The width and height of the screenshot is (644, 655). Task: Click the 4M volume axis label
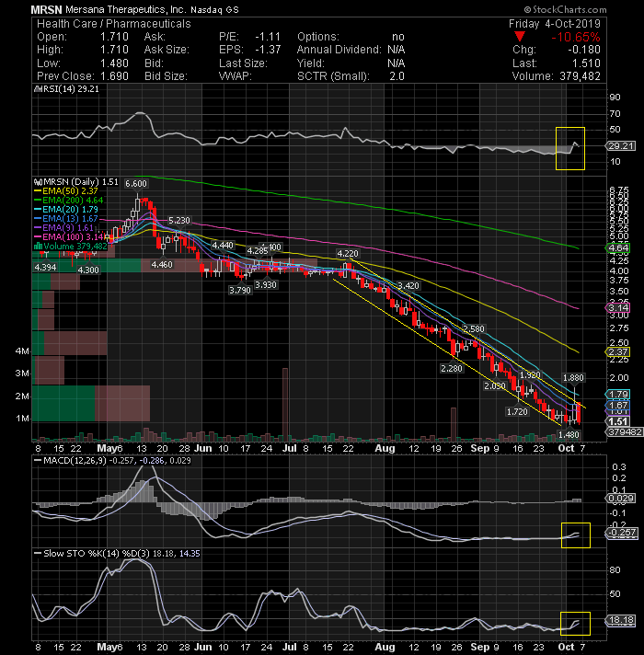click(x=22, y=350)
